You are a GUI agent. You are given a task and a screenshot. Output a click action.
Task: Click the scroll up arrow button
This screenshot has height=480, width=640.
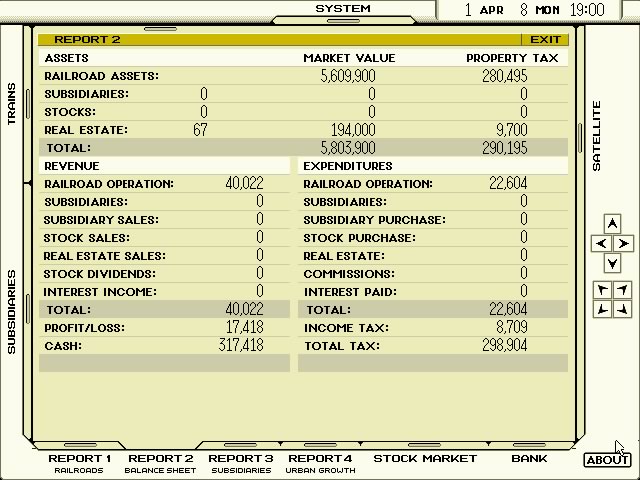[x=612, y=224]
